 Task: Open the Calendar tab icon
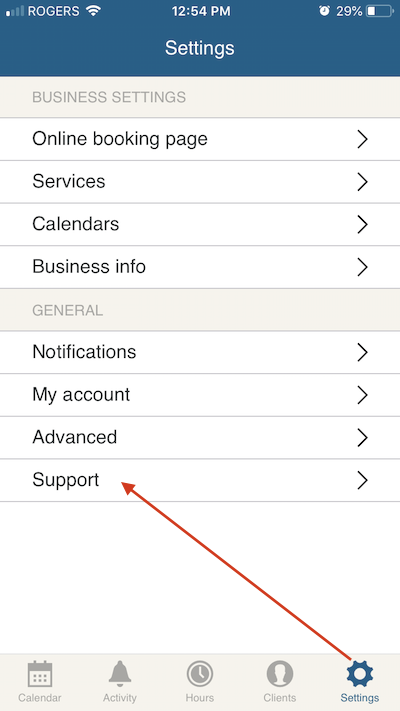[x=40, y=674]
